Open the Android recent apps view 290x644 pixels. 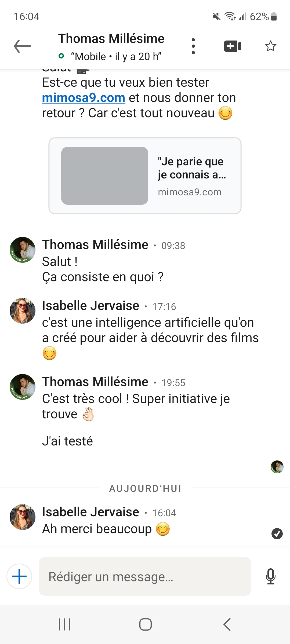[x=64, y=624]
